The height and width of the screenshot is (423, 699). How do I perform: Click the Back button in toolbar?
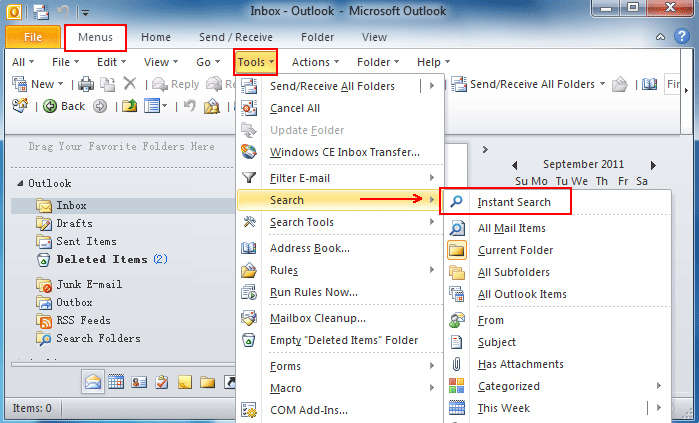click(64, 106)
